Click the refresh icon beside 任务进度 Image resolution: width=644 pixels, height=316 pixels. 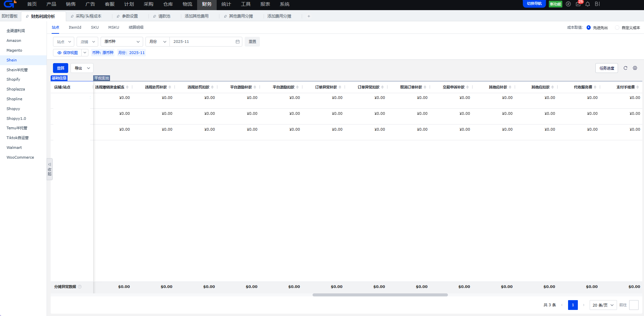click(625, 68)
